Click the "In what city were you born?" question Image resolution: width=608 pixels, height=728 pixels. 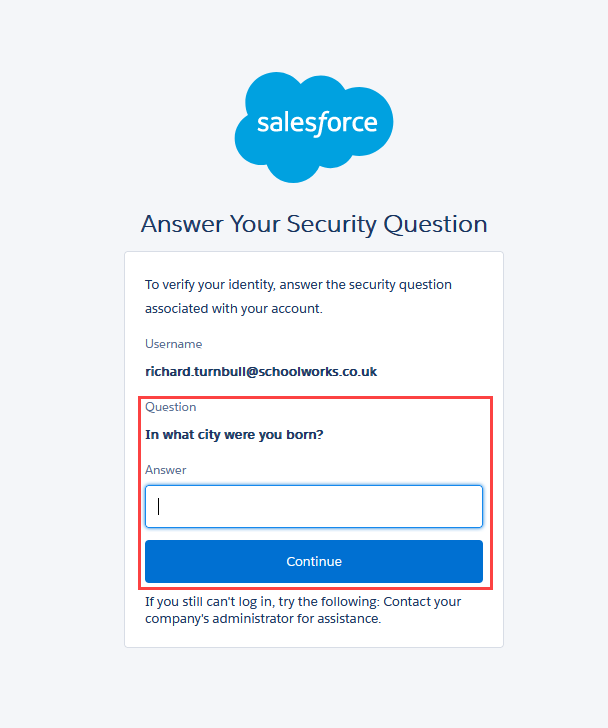(x=234, y=434)
